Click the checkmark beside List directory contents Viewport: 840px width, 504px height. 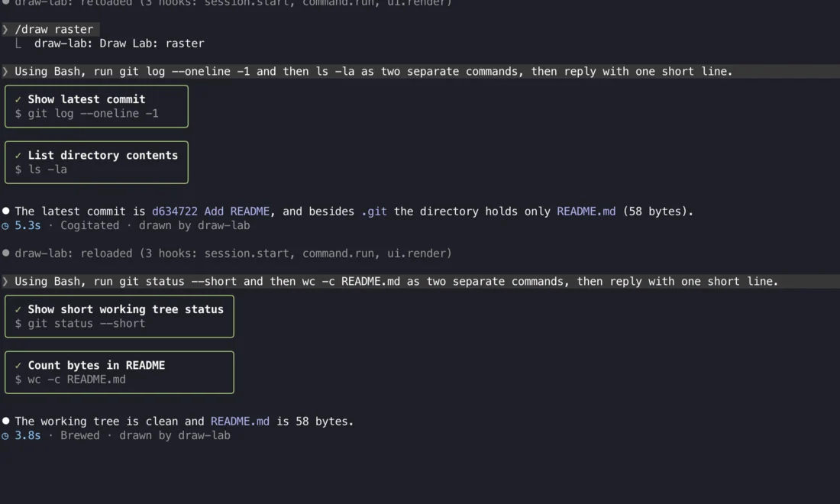pos(18,155)
